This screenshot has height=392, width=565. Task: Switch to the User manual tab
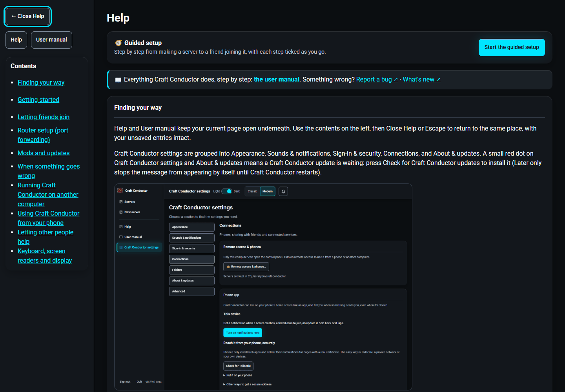coord(51,40)
